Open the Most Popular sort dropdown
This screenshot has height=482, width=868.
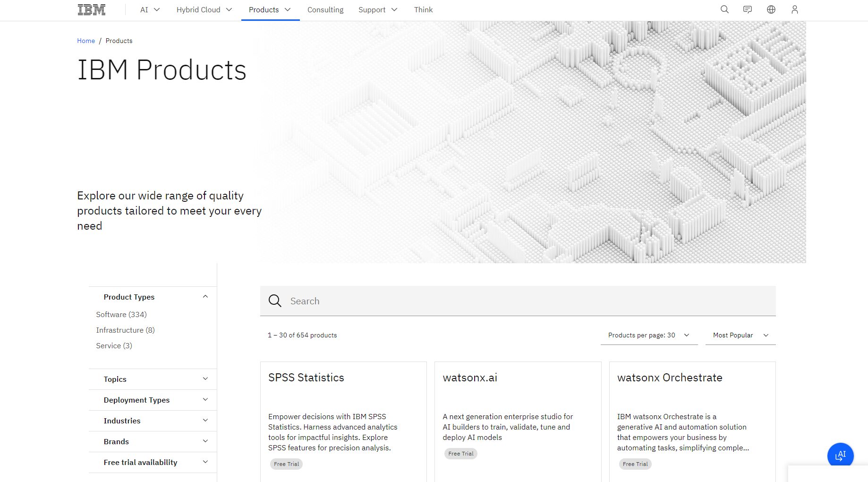click(x=740, y=335)
